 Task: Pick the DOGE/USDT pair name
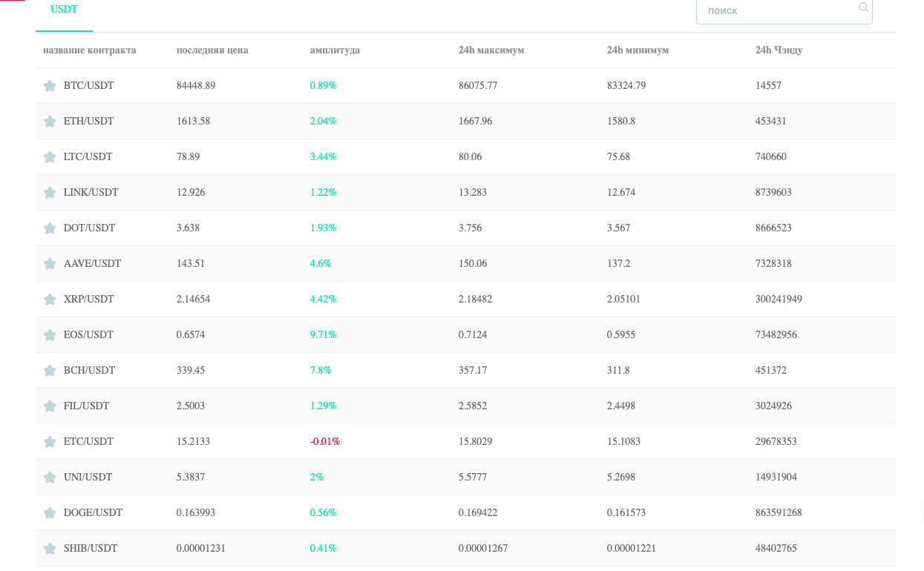(x=93, y=513)
